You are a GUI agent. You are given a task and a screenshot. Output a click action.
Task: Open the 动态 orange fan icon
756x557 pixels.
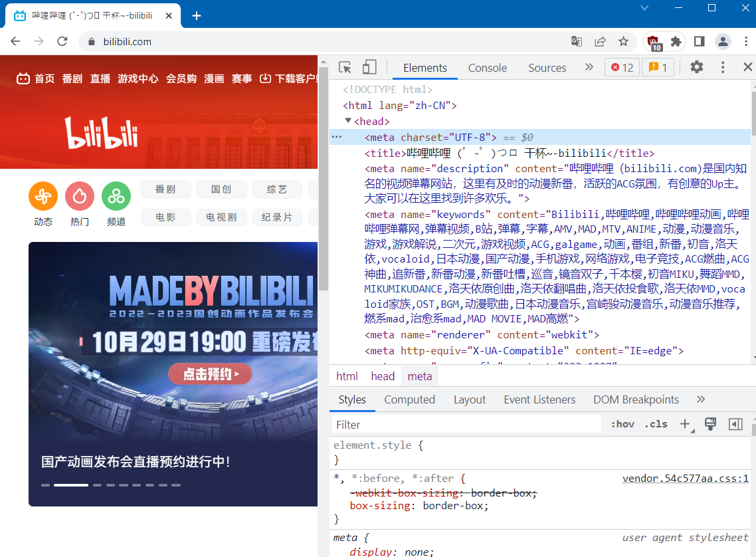(43, 196)
